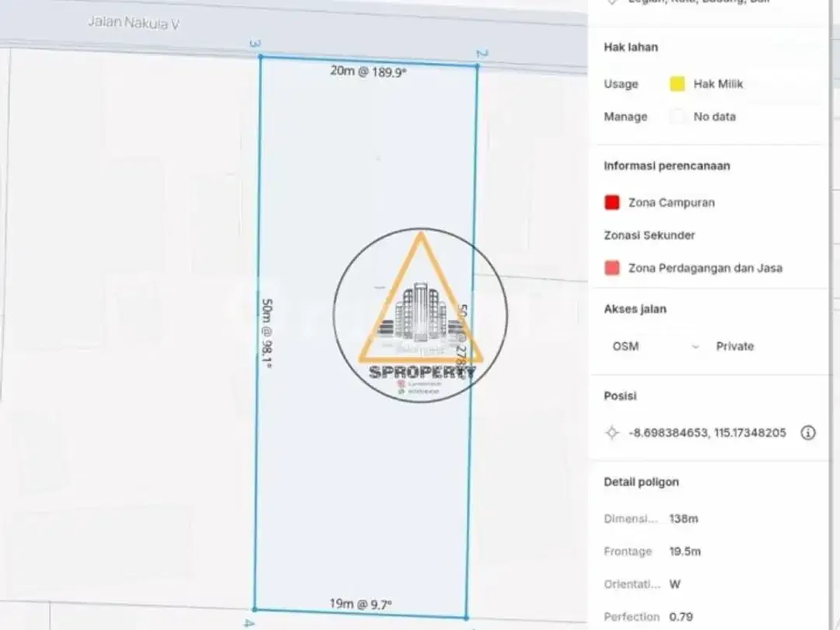
Task: Click the red Zona Campuran swatch
Action: 612,202
